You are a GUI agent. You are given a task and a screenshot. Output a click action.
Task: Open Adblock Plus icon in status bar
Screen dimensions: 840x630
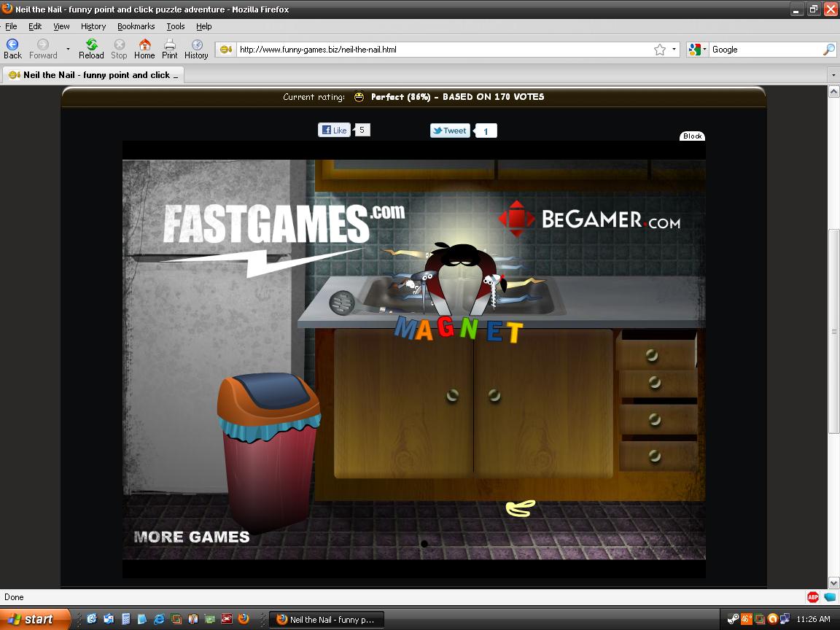(x=813, y=596)
